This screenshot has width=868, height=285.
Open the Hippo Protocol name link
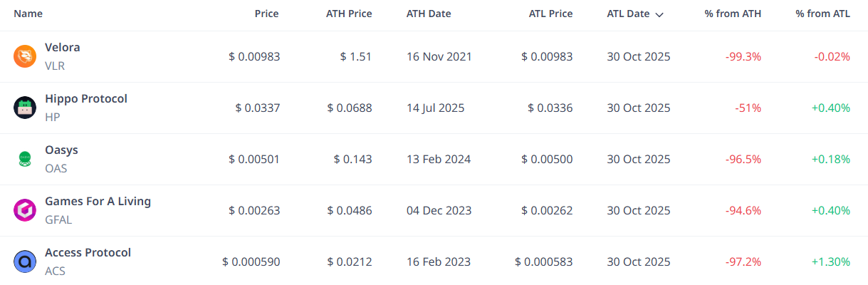point(86,99)
